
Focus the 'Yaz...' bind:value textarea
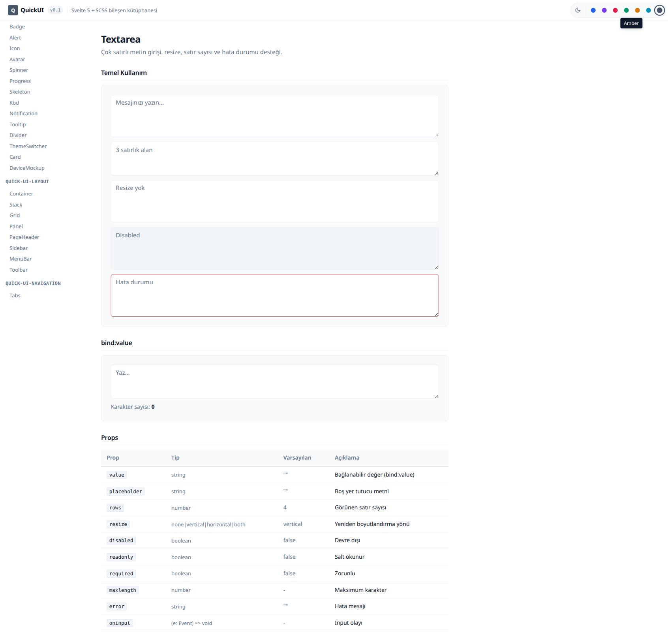tap(275, 382)
